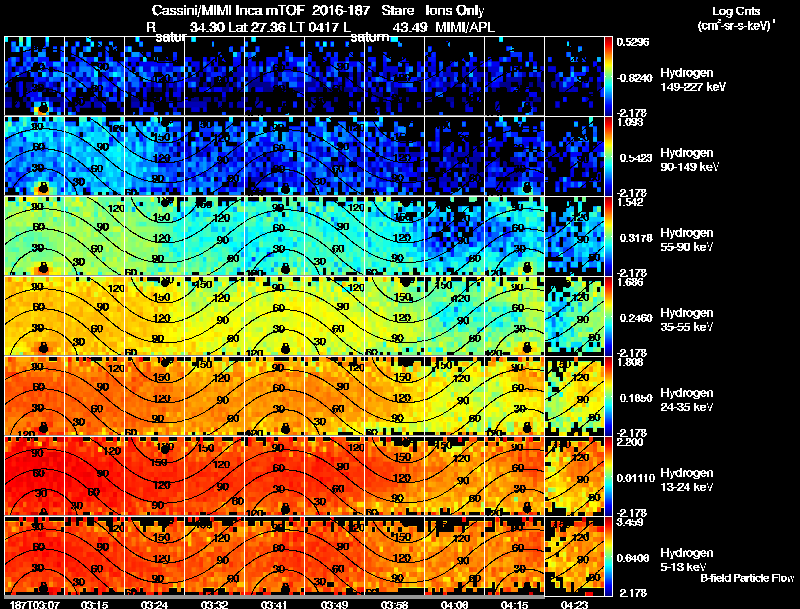The width and height of the screenshot is (800, 609).
Task: Click the '0.01110' color scale midpoint
Action: pyautogui.click(x=636, y=478)
